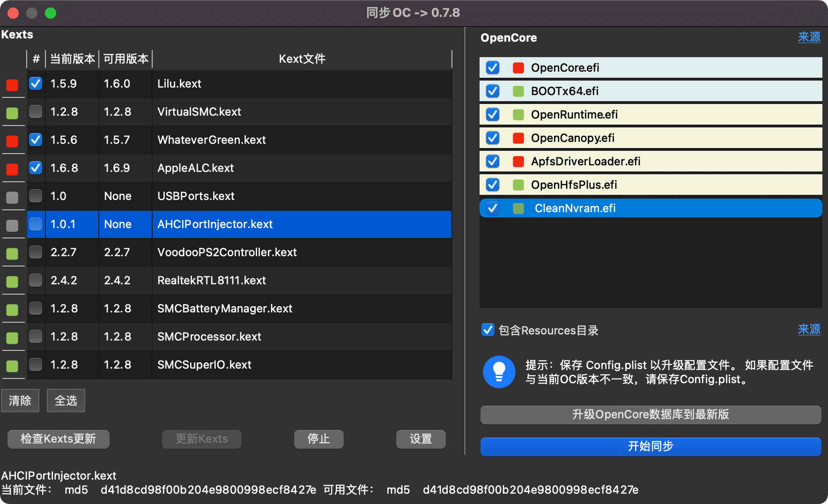Click the green status square beside VirtualSMC.kext
This screenshot has width=828, height=504.
12,113
